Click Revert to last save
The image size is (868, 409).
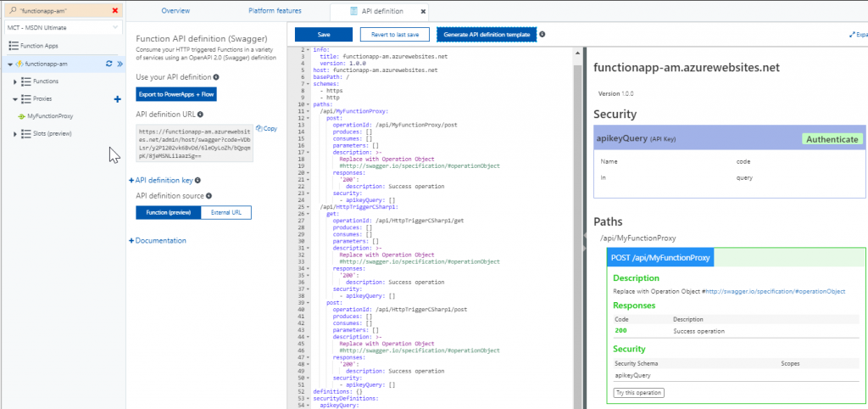pyautogui.click(x=395, y=34)
